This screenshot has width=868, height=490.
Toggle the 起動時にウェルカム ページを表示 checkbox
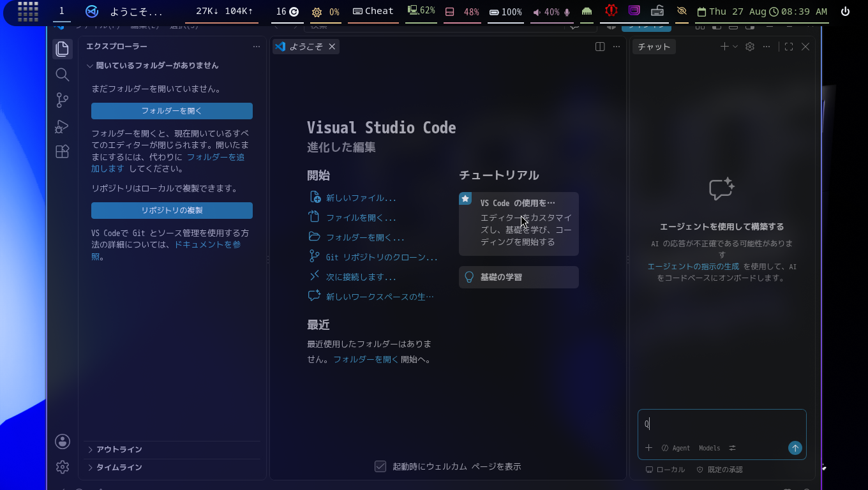coord(380,466)
